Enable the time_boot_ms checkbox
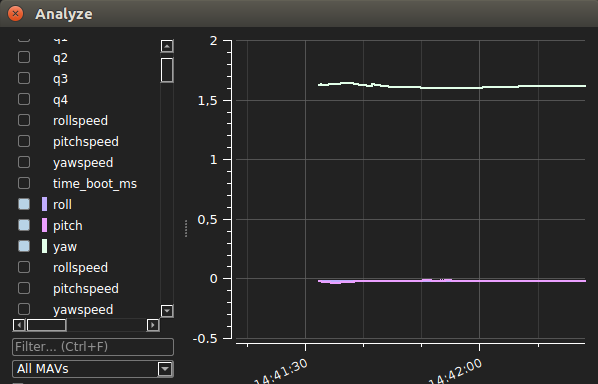Image resolution: width=598 pixels, height=384 pixels. click(x=24, y=183)
